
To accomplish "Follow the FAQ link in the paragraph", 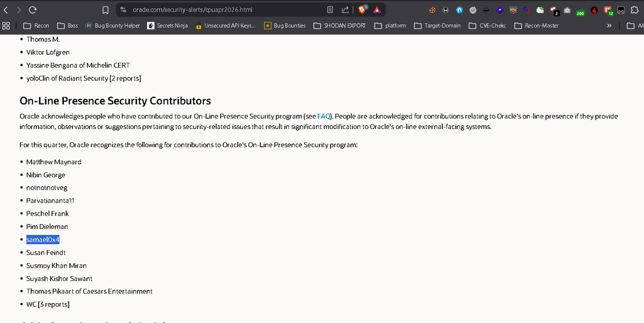I will [x=324, y=116].
